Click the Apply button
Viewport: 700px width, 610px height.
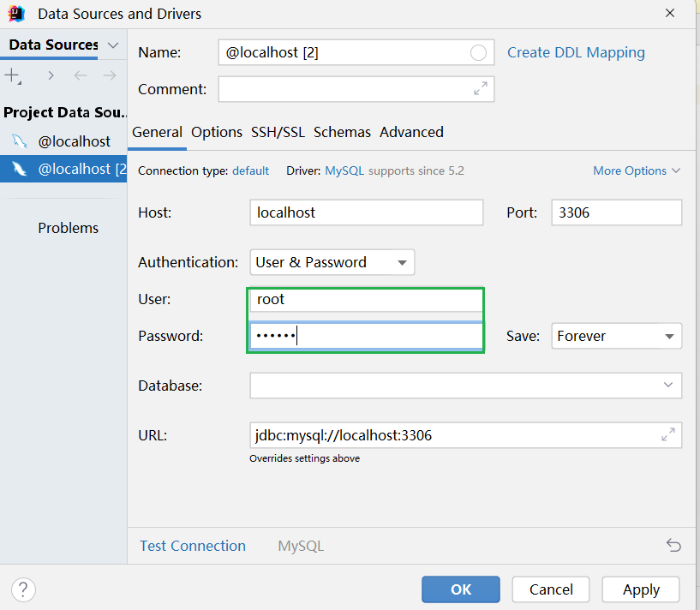pyautogui.click(x=641, y=589)
